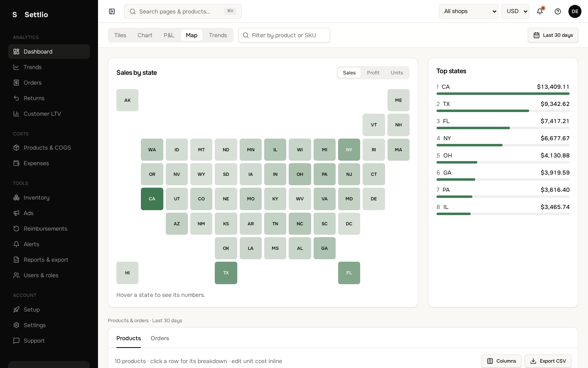Click the Orders receipt icon
This screenshot has height=368, width=588.
pyautogui.click(x=16, y=83)
